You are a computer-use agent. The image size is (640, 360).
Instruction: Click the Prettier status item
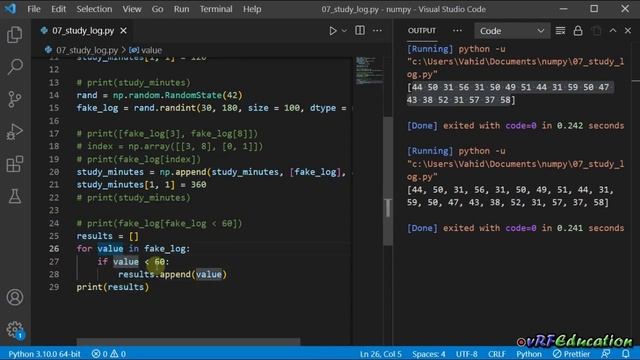(x=571, y=354)
